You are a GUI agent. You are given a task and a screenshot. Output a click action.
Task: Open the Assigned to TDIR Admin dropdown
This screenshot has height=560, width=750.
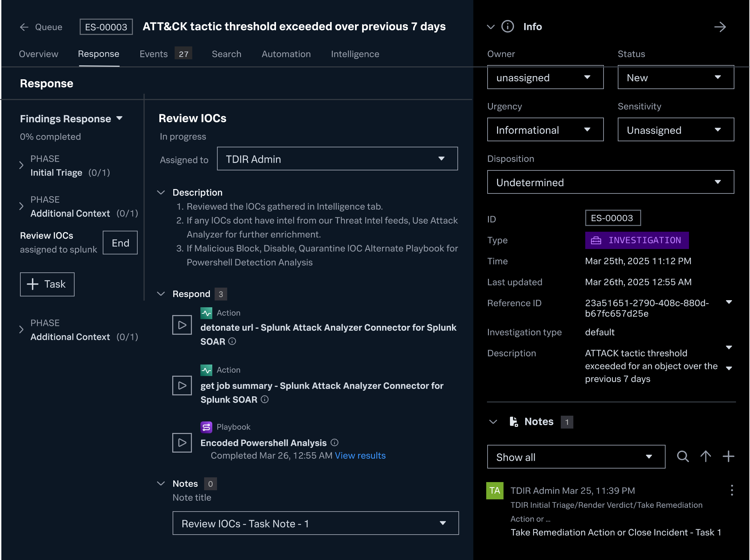(337, 159)
